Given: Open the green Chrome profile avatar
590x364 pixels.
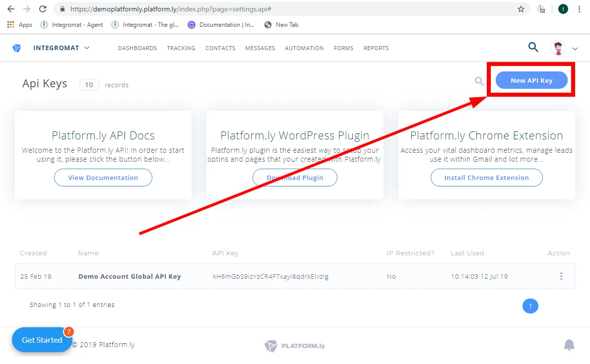Looking at the screenshot, I should click(x=563, y=9).
